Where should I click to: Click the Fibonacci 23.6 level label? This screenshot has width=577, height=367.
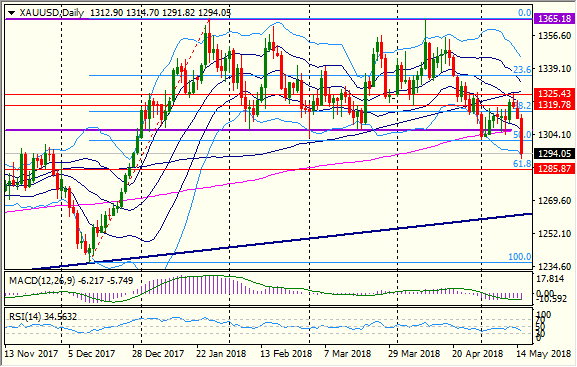click(x=522, y=70)
